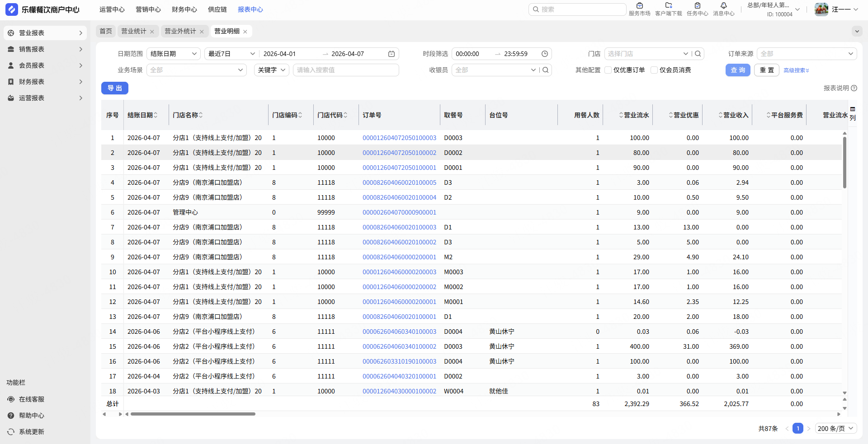Open 在线客服 online support
This screenshot has height=444, width=868.
(31, 399)
